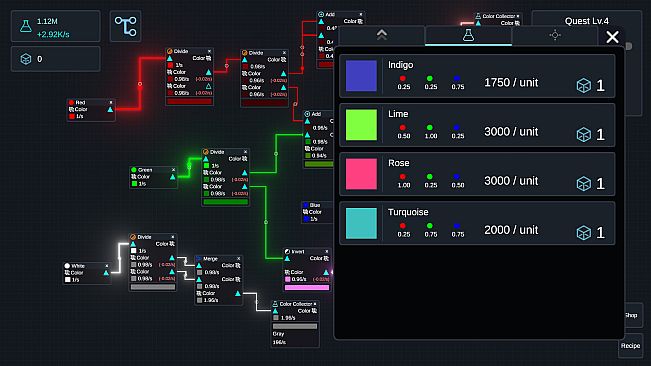Pick the Turquoise color swatch
The image size is (651, 366).
point(361,223)
